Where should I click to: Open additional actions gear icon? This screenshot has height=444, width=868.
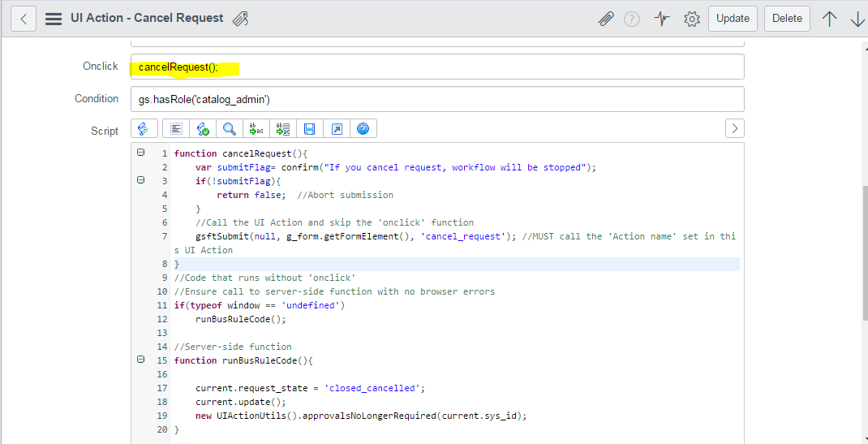click(691, 19)
